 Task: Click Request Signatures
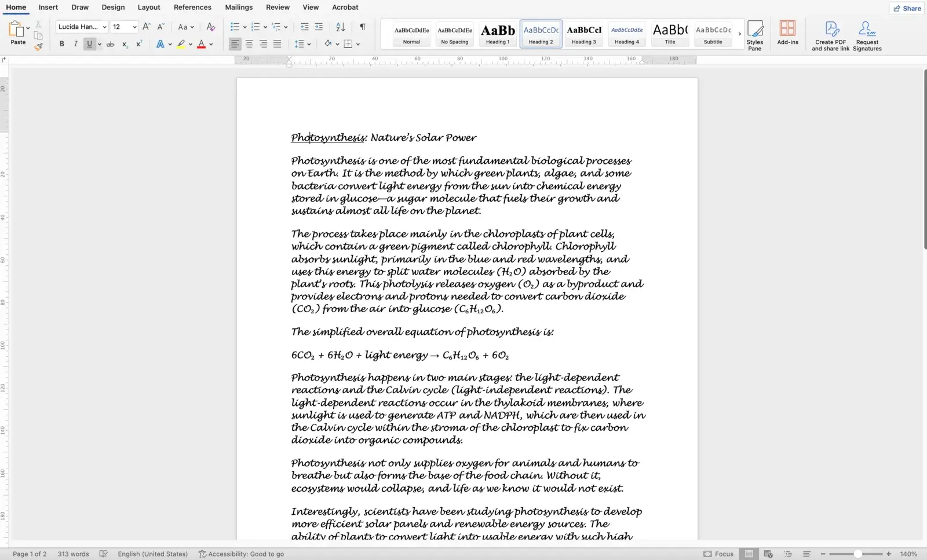coord(867,36)
